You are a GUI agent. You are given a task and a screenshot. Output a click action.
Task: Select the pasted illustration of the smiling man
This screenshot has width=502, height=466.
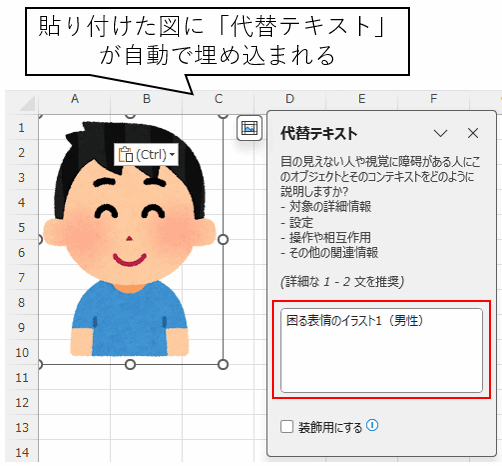point(130,239)
